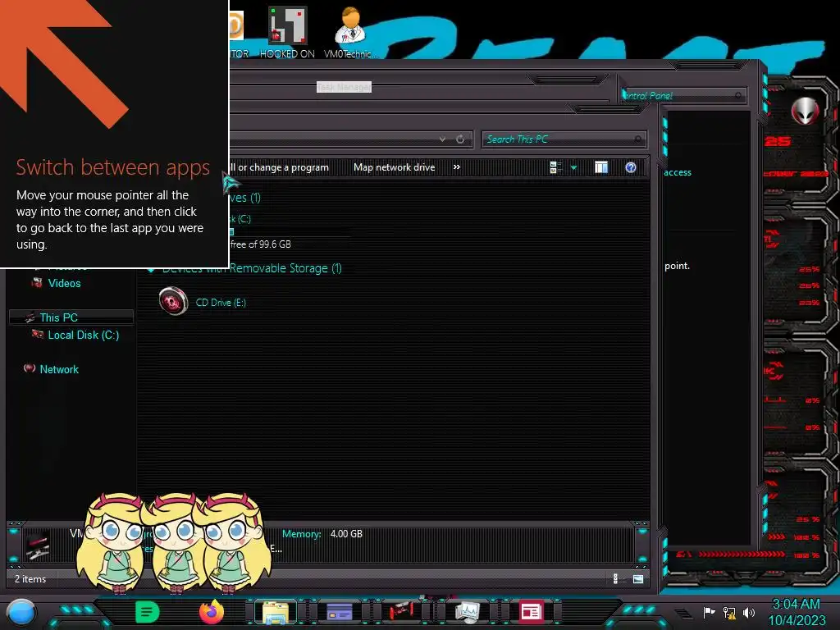Click the 'free of 99.6 GB' text
The height and width of the screenshot is (630, 840).
(x=260, y=244)
